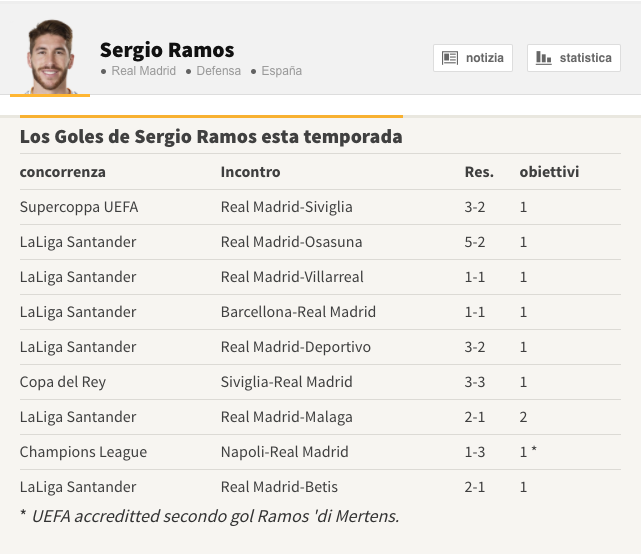Click the newspaper icon in notizia button
The image size is (643, 554).
tap(449, 58)
